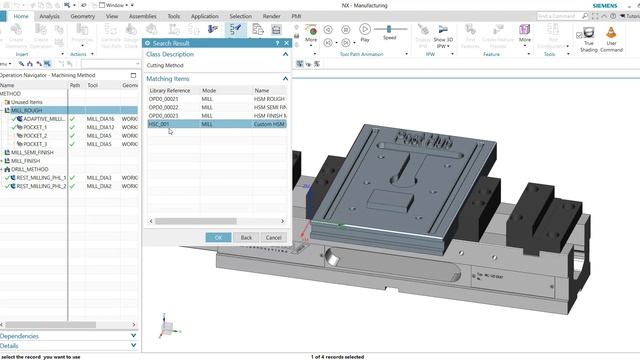Expand the DRILL_METHOD tree node
Image resolution: width=640 pixels, height=360 pixels.
coord(2,169)
